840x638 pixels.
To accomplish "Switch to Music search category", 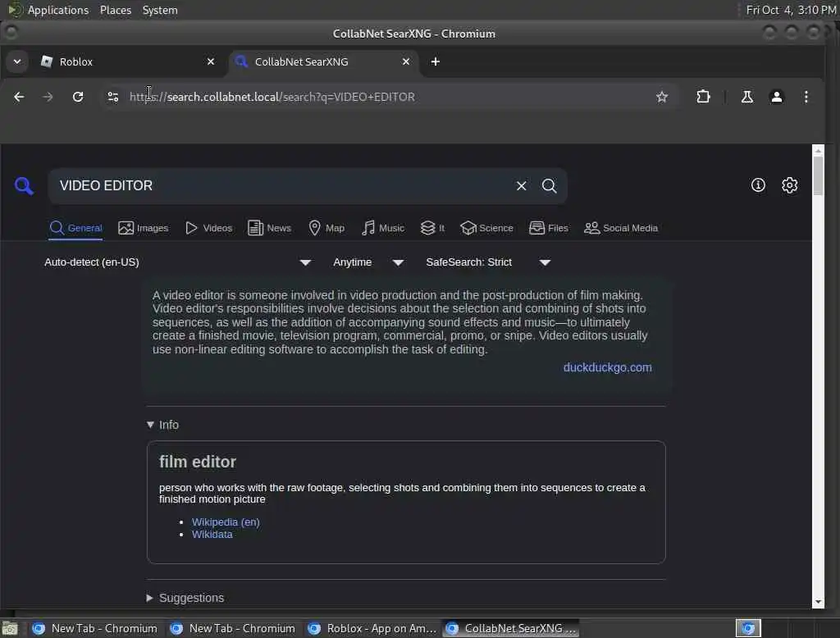I will (x=382, y=228).
